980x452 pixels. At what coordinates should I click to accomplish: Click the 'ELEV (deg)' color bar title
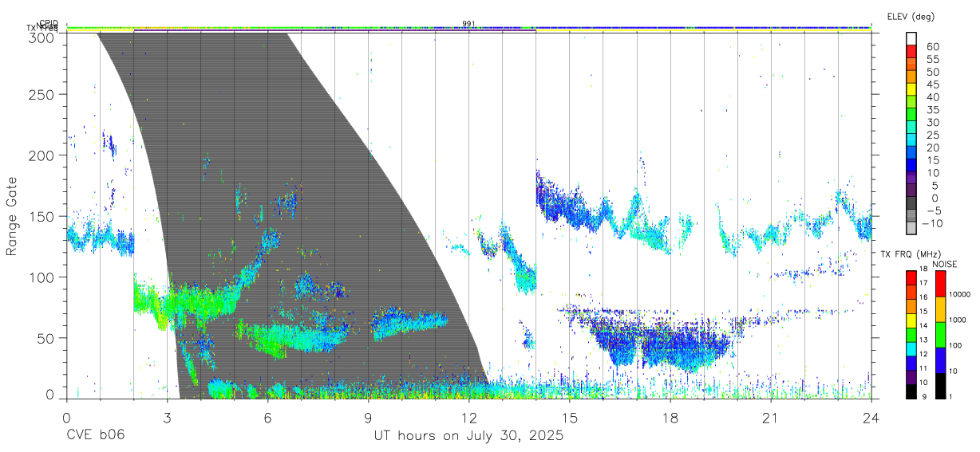(911, 17)
